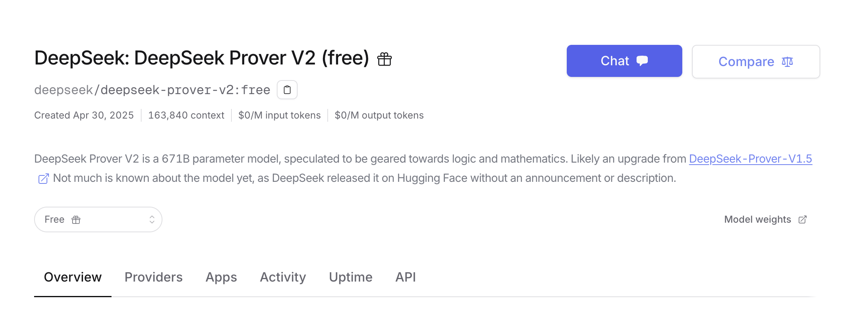The width and height of the screenshot is (868, 314).
Task: Click the external-link icon before the Hugging Face note
Action: (43, 178)
